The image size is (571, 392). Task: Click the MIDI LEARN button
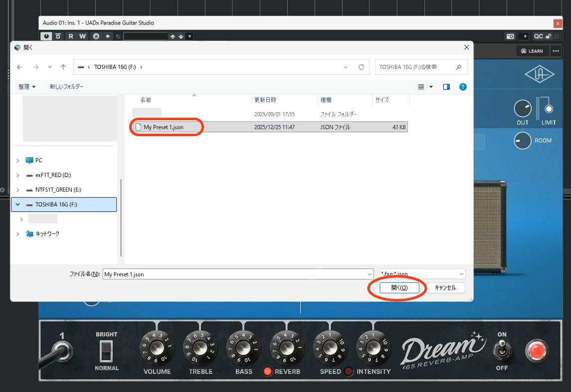point(532,51)
